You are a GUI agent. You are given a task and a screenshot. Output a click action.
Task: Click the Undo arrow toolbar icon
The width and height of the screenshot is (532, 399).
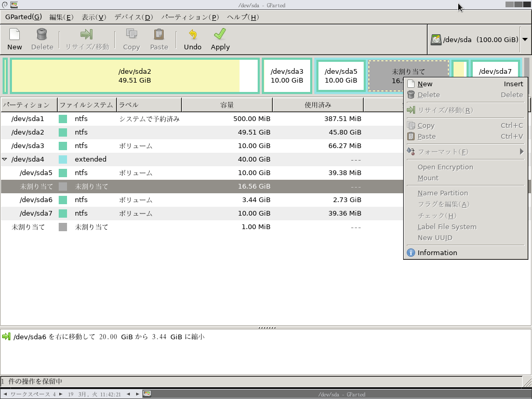193,34
